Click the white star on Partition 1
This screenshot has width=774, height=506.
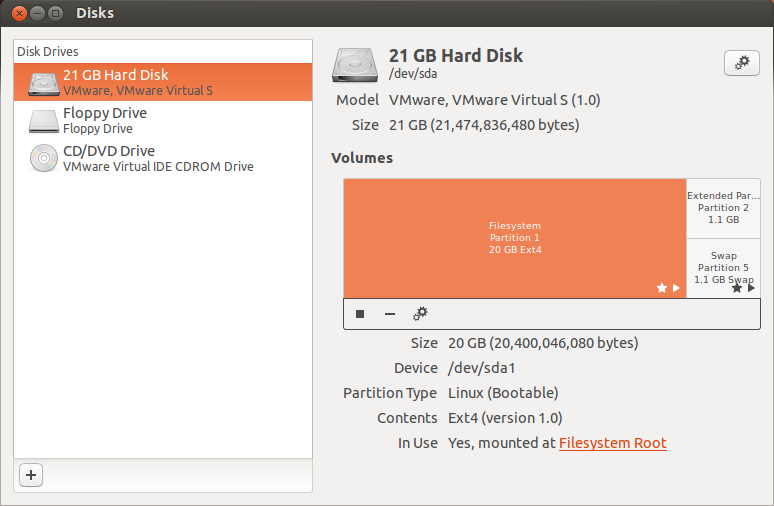(661, 288)
